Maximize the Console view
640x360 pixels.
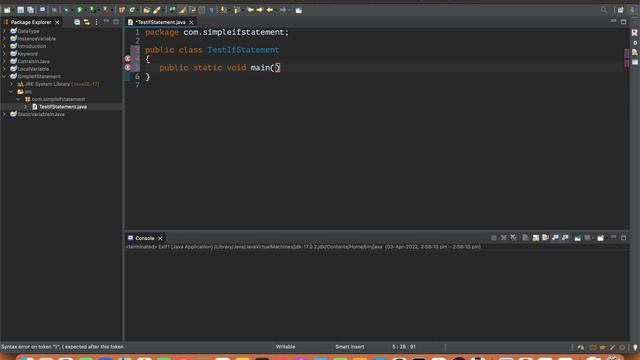tap(623, 238)
